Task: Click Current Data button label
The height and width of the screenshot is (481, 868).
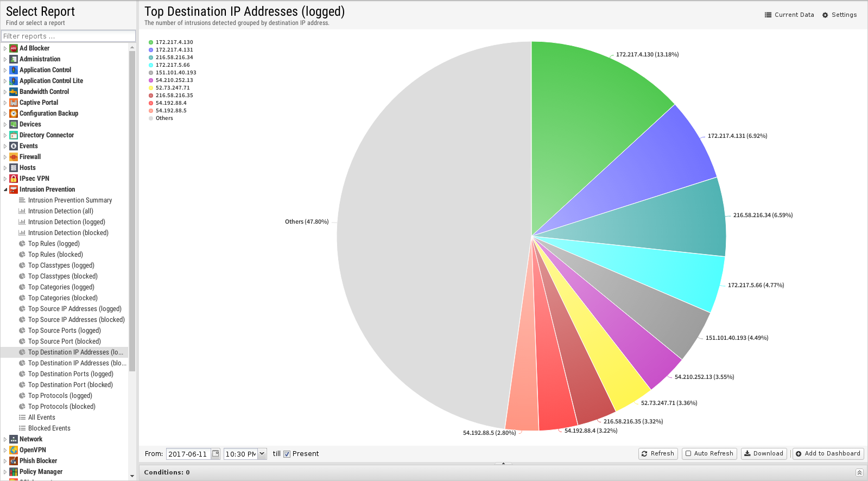Action: point(794,15)
